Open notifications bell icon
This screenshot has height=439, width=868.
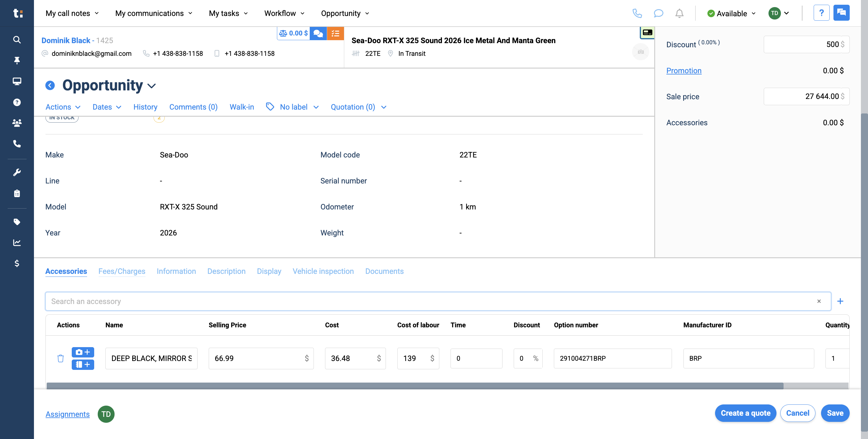pyautogui.click(x=679, y=14)
